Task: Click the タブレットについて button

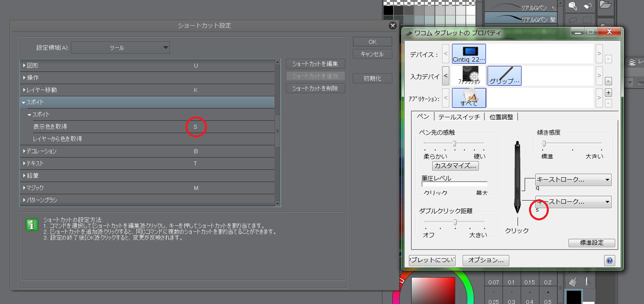Action: 432,260
